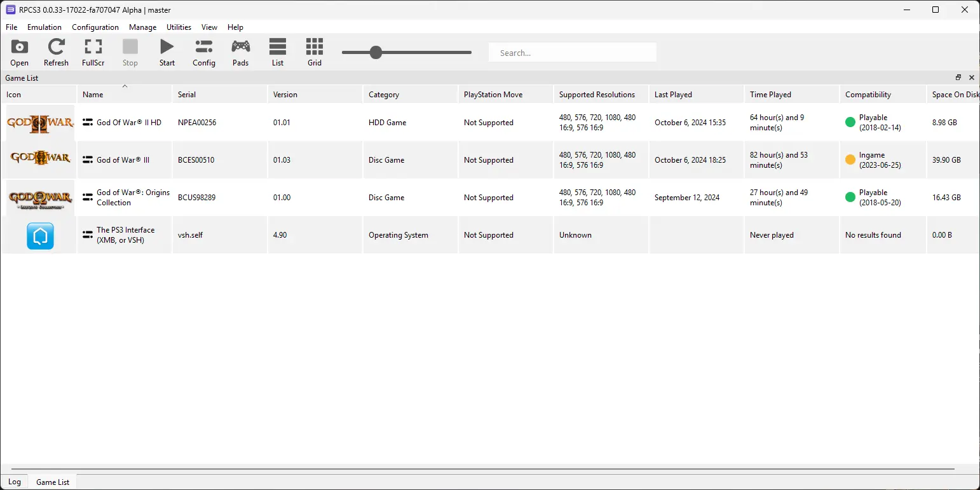Select serial BCES00510 cell

pos(220,160)
